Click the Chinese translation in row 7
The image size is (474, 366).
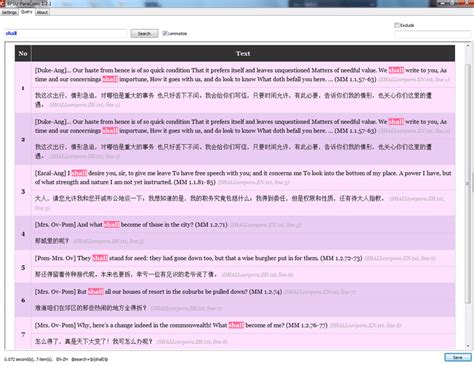click(94, 341)
